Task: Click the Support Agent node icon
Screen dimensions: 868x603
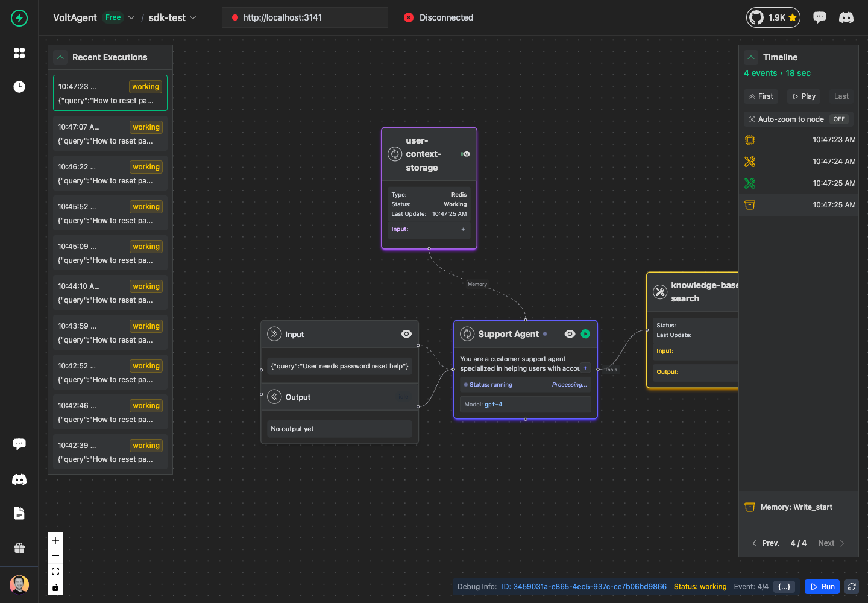Action: tap(467, 334)
